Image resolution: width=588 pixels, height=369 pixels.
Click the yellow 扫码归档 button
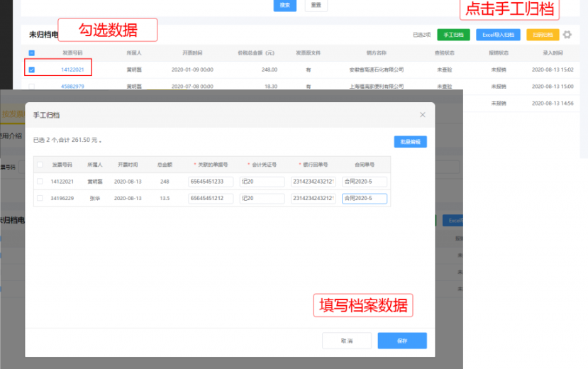click(x=542, y=35)
